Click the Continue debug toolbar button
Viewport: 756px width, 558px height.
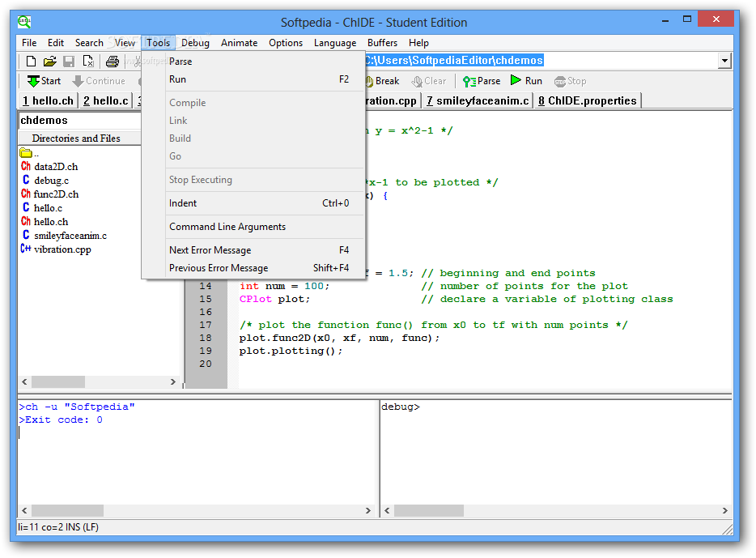[x=99, y=81]
